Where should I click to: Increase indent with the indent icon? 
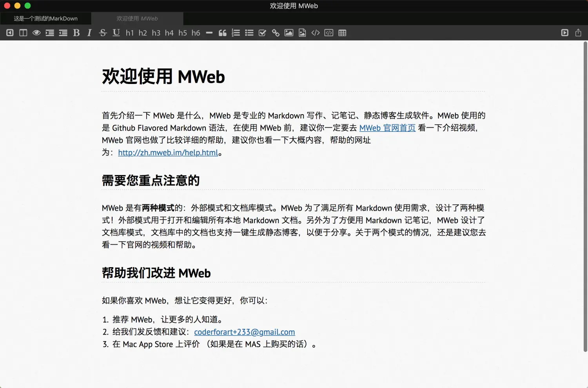[x=50, y=33]
